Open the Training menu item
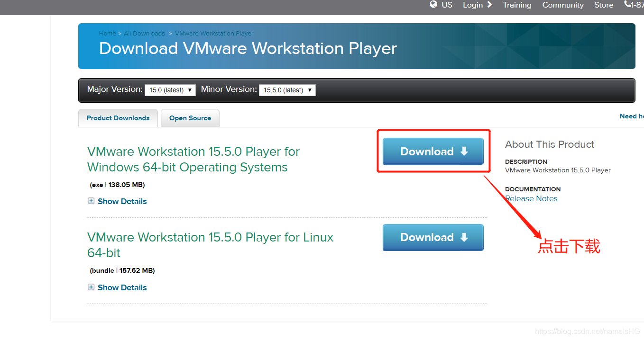Screen dimensions: 644x340 [517, 5]
